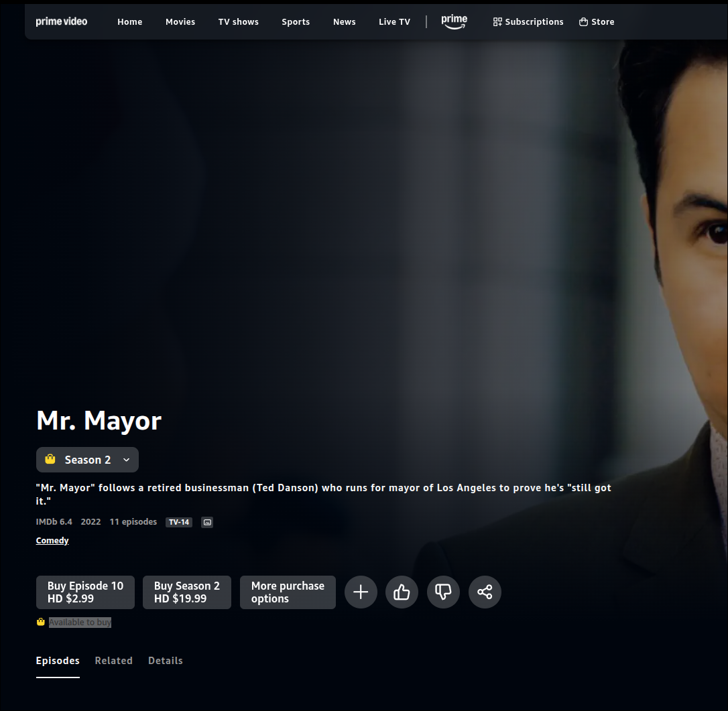Click the thumbs down dislike icon

(443, 592)
